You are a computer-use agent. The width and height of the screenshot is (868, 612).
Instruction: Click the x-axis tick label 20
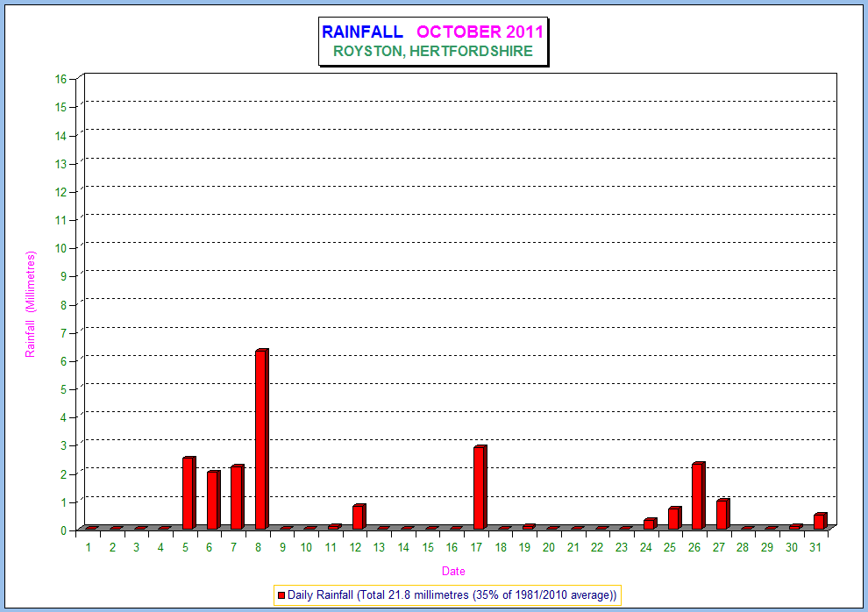548,547
